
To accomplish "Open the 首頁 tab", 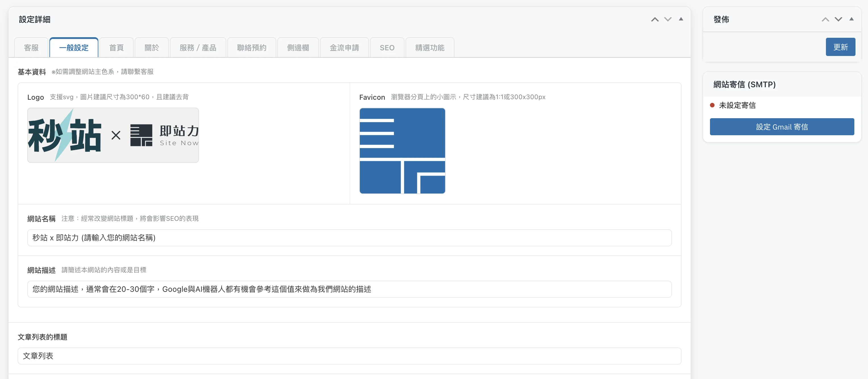I will coord(117,47).
